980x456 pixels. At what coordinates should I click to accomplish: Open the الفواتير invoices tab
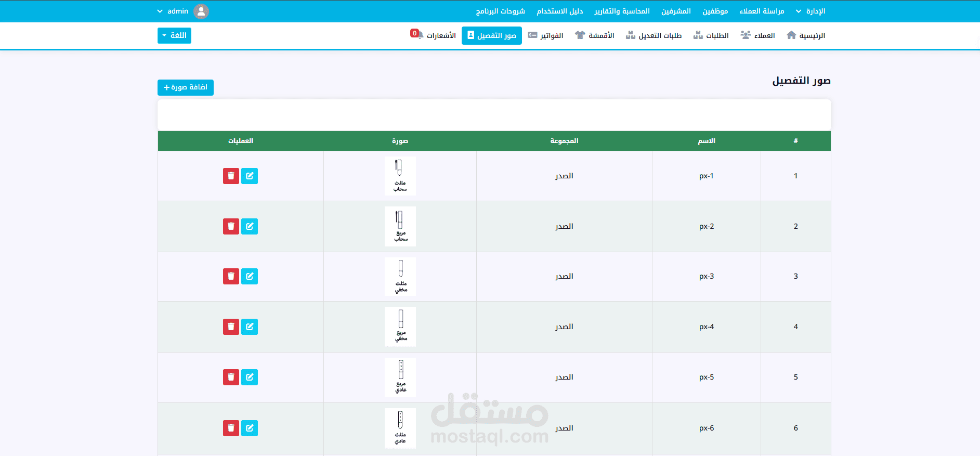click(x=545, y=35)
